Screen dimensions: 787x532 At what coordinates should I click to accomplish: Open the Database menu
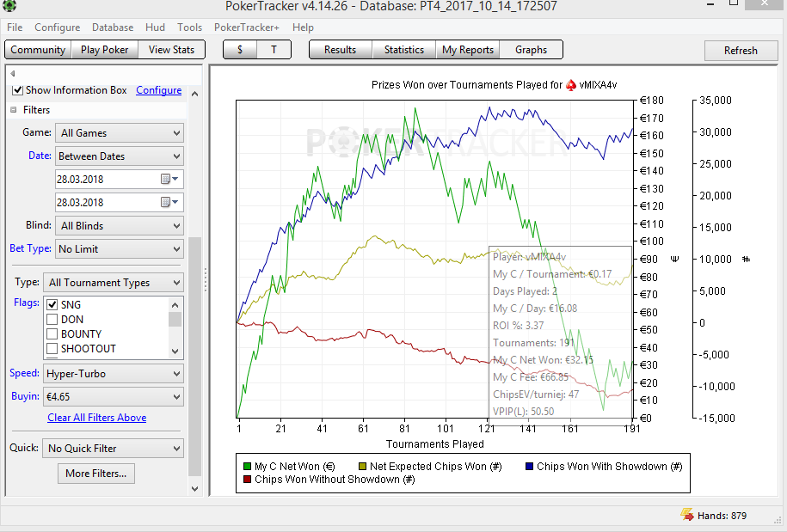[113, 28]
